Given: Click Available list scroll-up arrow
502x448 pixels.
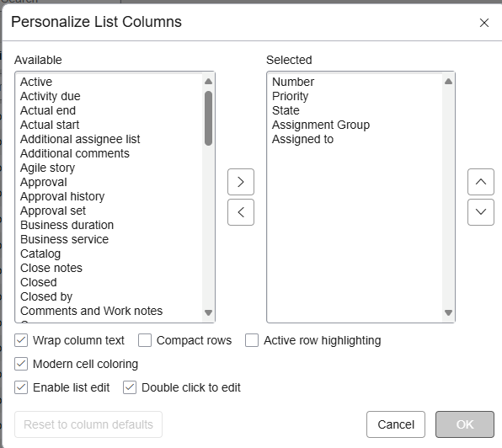Looking at the screenshot, I should point(208,82).
